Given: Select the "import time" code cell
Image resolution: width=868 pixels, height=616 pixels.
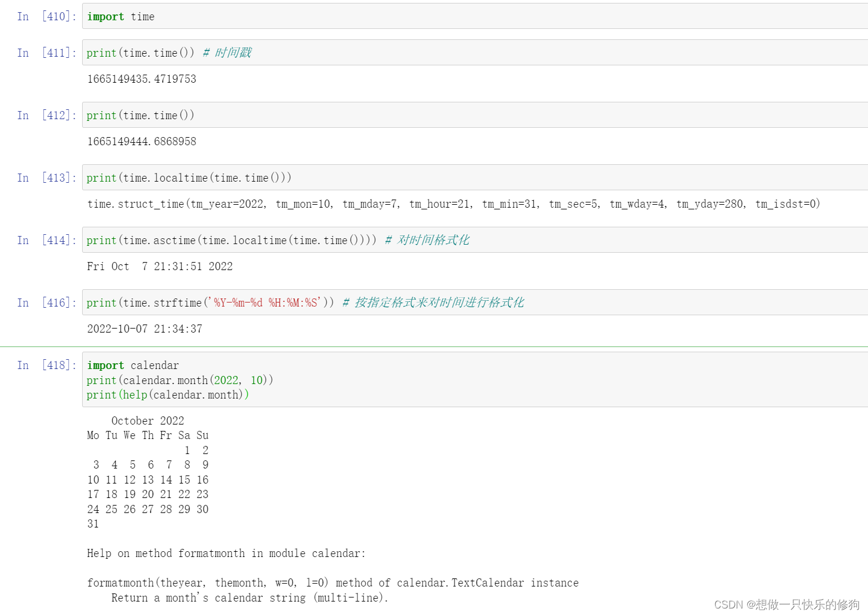Looking at the screenshot, I should pyautogui.click(x=121, y=16).
